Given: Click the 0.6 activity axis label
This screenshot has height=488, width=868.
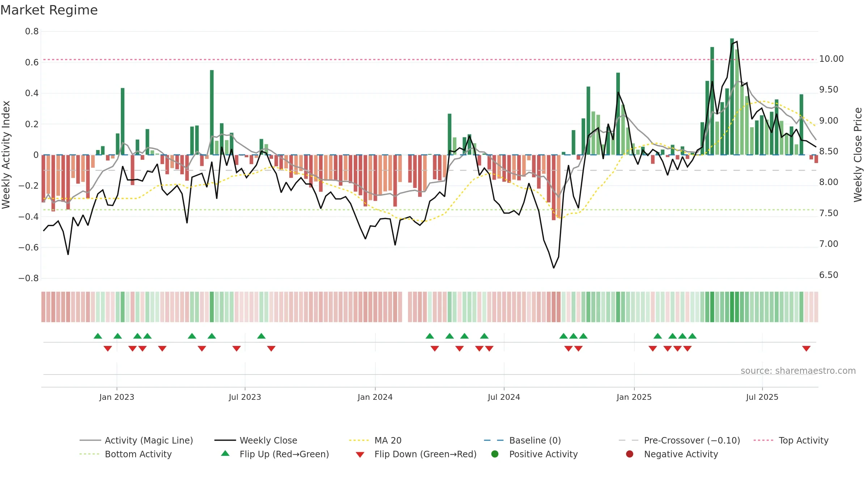Looking at the screenshot, I should click(x=32, y=63).
